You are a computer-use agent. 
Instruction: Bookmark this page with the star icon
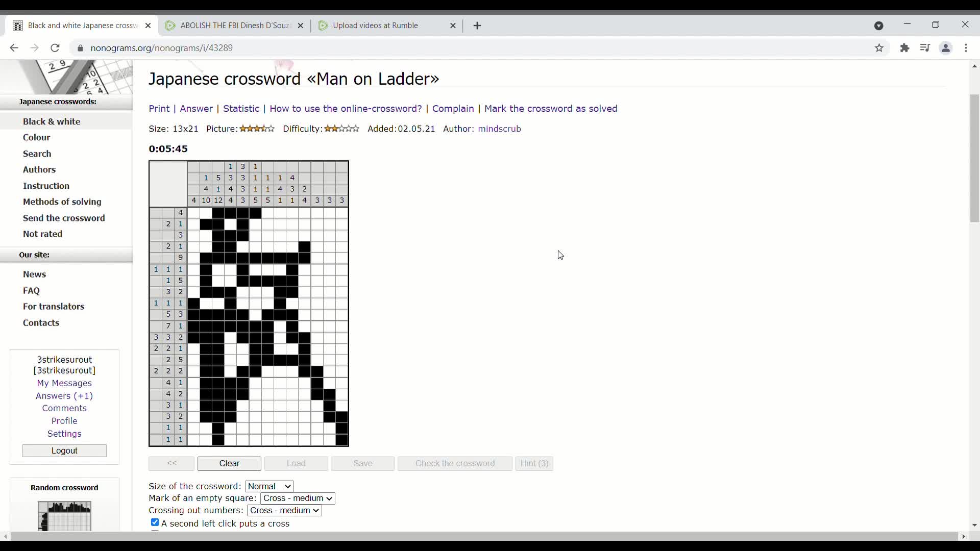pos(879,48)
